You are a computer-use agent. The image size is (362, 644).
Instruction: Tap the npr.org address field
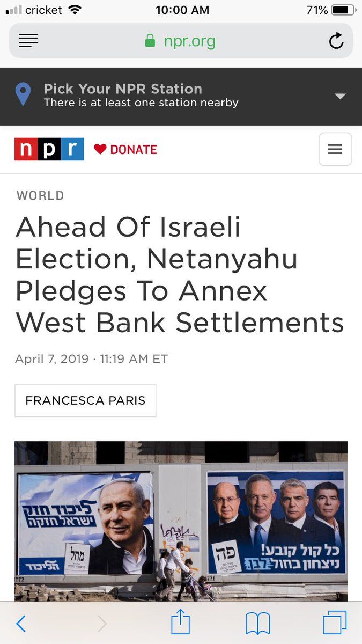point(181,41)
